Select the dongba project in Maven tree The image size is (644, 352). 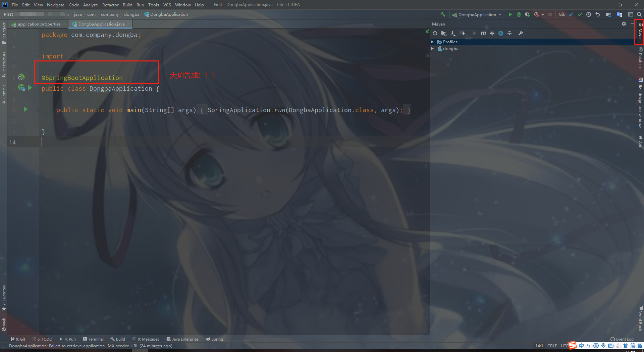[534, 49]
